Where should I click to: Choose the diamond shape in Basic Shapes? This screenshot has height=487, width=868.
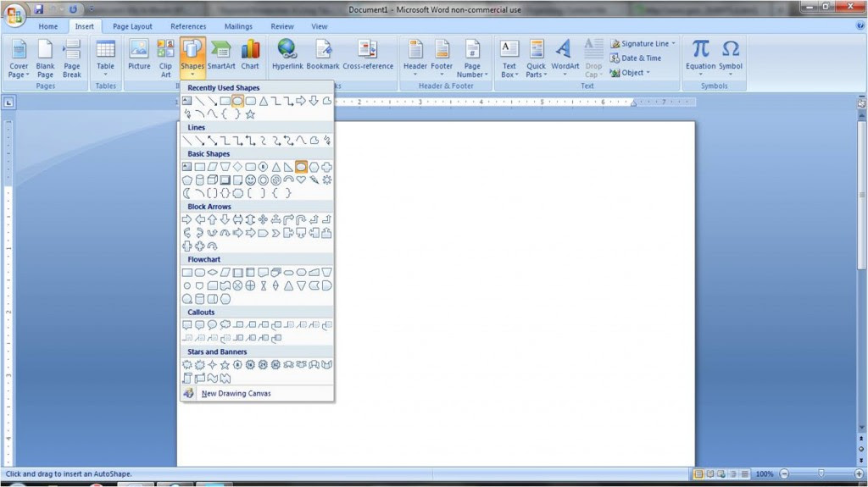click(x=237, y=167)
